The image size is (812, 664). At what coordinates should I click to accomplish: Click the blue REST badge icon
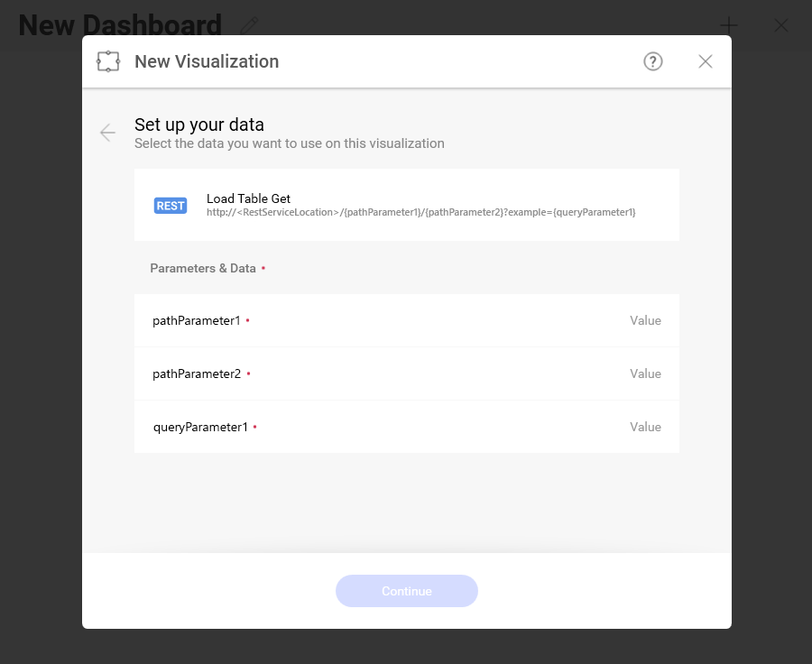(171, 206)
